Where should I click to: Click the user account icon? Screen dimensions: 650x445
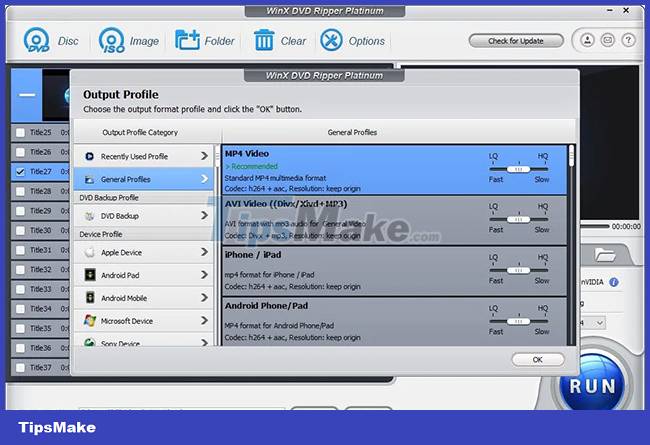tap(587, 40)
